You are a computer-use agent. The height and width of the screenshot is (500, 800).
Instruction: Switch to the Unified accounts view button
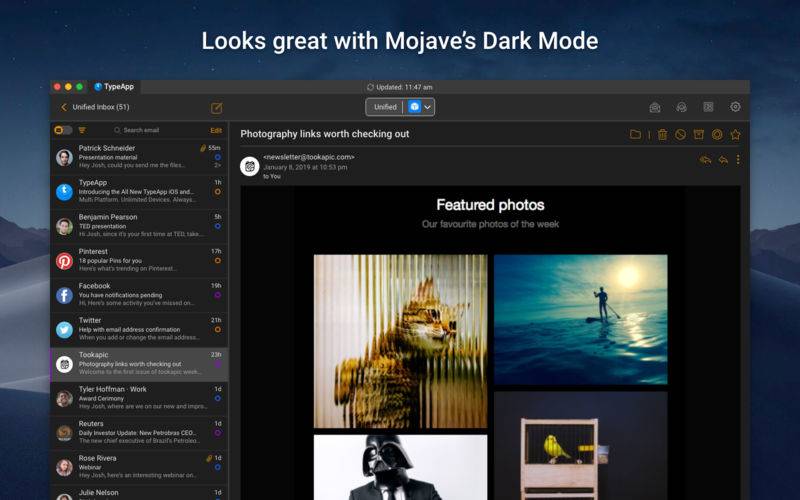pyautogui.click(x=385, y=107)
